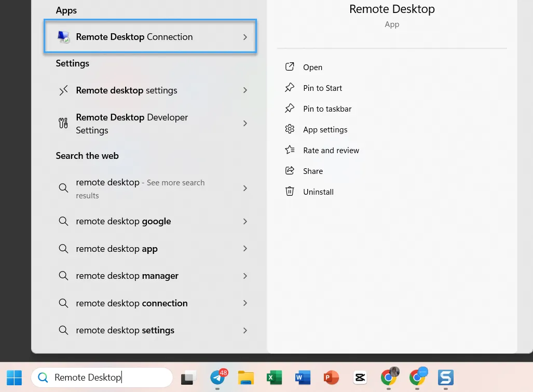Click Remote Desktop Developer Settings tools icon
This screenshot has height=392, width=533.
click(63, 123)
